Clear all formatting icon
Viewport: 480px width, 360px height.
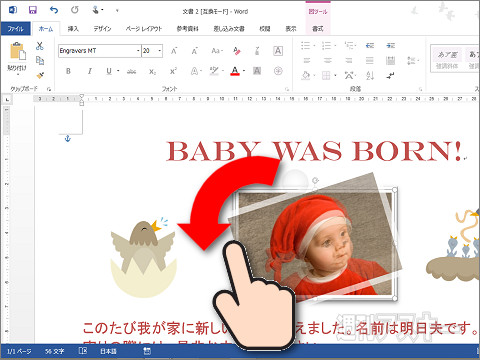click(x=237, y=51)
